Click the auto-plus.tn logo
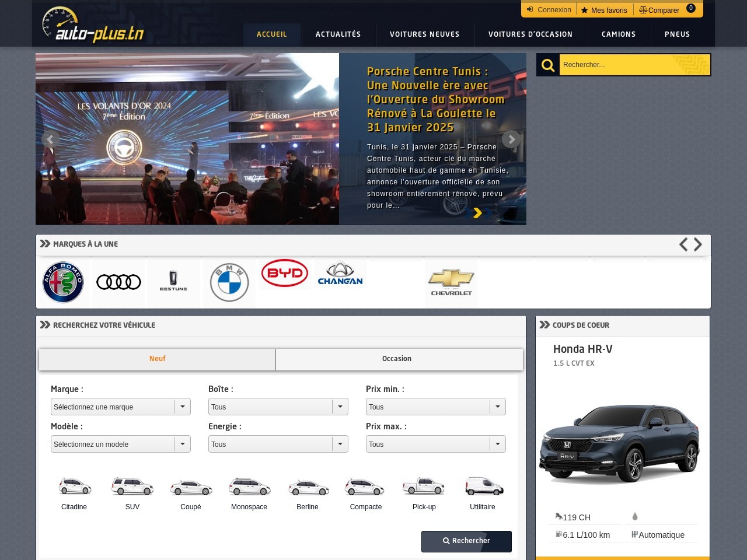Viewport: 747px width, 560px height. click(93, 25)
